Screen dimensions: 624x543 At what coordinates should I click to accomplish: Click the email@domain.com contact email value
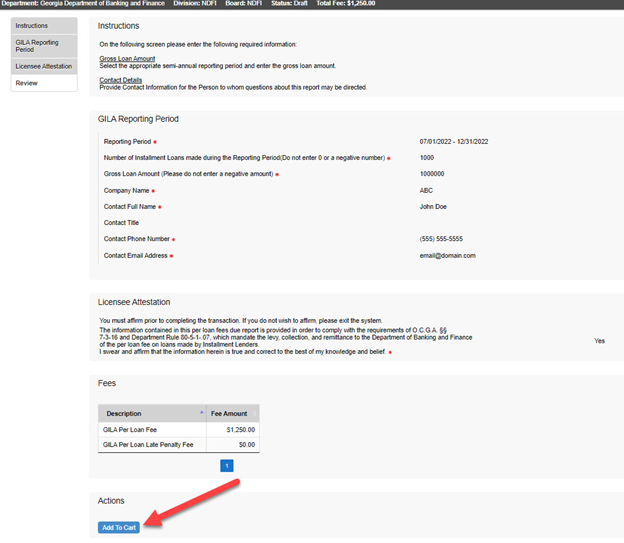(x=447, y=255)
